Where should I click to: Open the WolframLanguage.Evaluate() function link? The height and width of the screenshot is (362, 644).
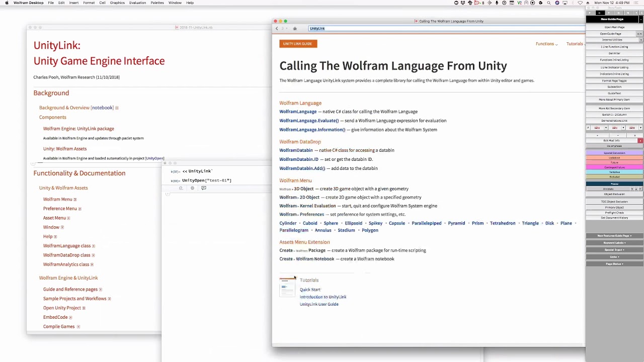tap(309, 121)
